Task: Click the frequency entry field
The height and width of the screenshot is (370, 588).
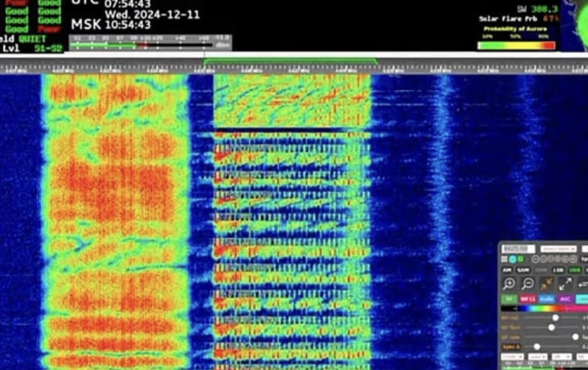Action: pos(518,249)
